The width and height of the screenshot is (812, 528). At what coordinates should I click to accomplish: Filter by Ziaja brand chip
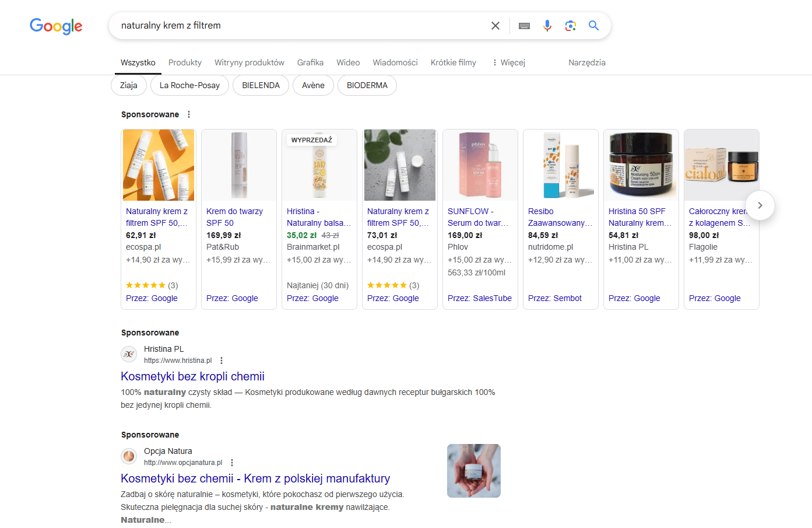pyautogui.click(x=129, y=85)
